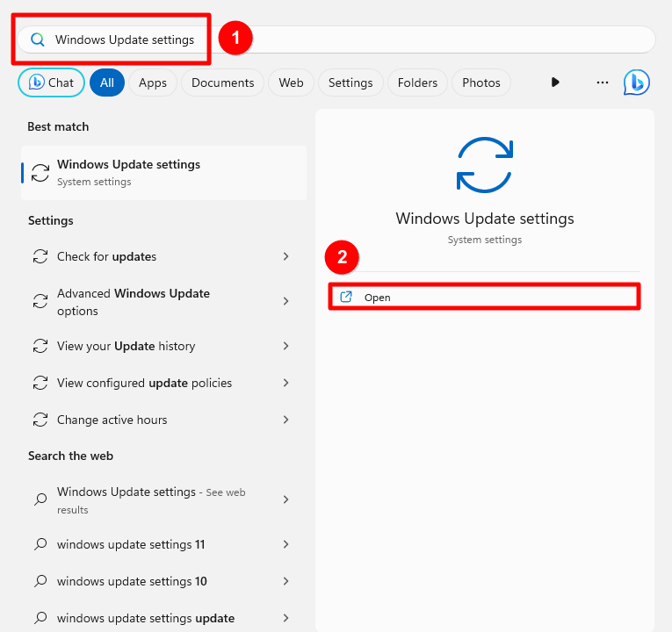
Task: Click the Bing logo at top right
Action: tap(637, 83)
